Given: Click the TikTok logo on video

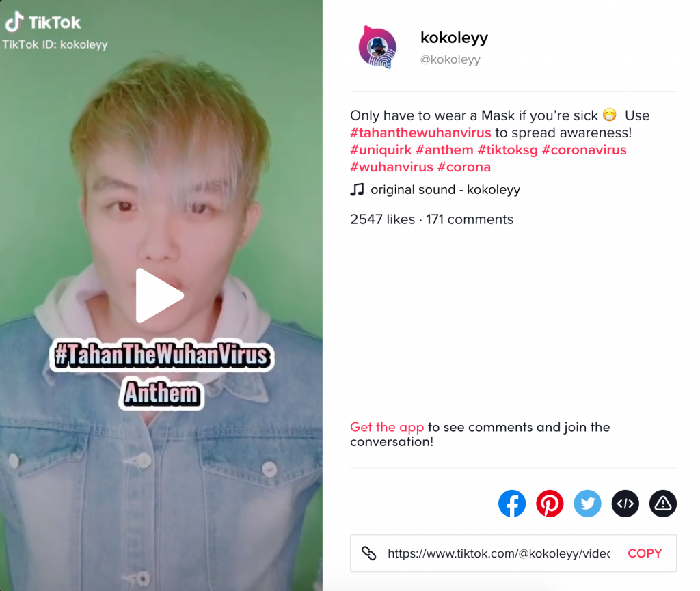Looking at the screenshot, I should click(x=43, y=22).
